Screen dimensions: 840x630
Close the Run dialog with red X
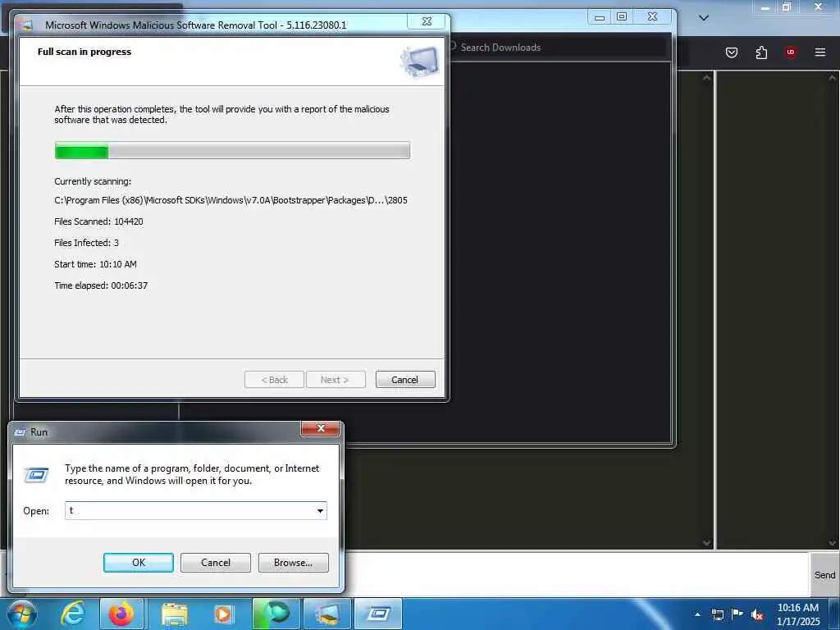pyautogui.click(x=321, y=428)
